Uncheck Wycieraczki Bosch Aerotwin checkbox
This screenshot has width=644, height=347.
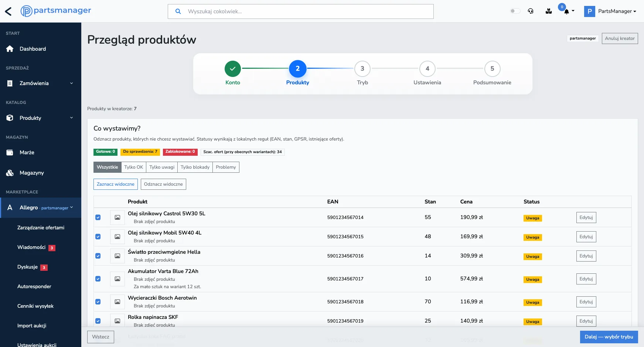click(98, 302)
